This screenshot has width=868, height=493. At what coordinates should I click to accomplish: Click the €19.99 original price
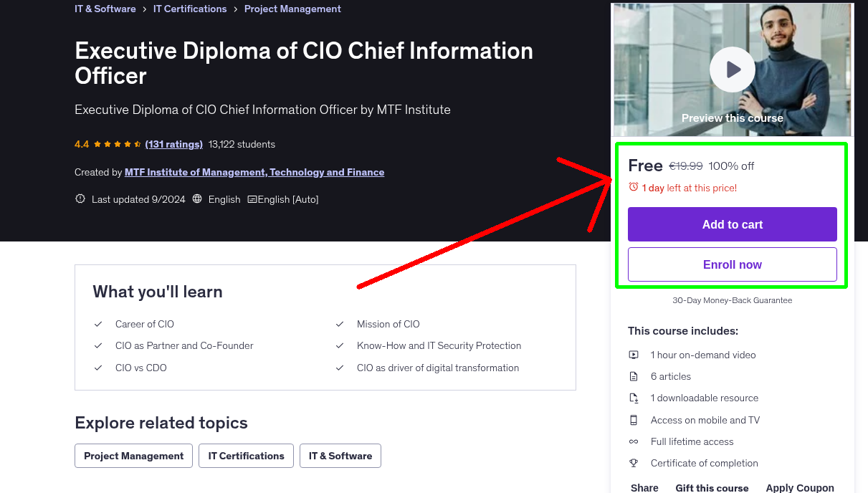(686, 166)
